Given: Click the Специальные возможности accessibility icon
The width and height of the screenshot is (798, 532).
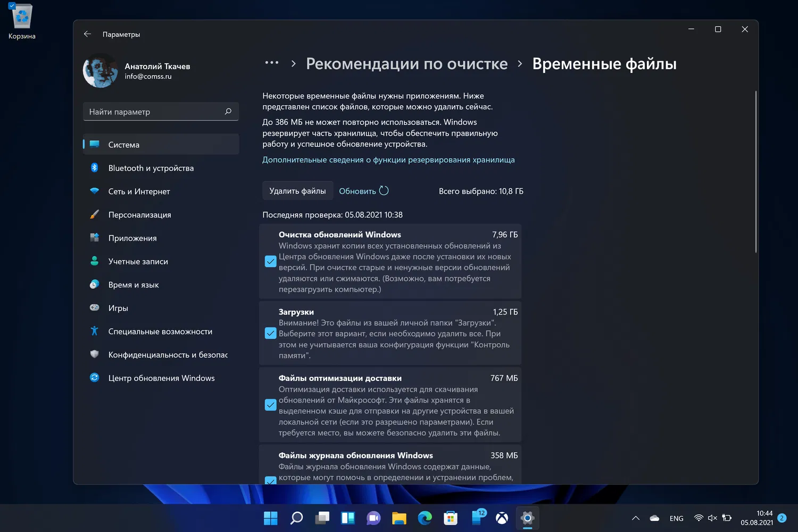Looking at the screenshot, I should (x=95, y=331).
